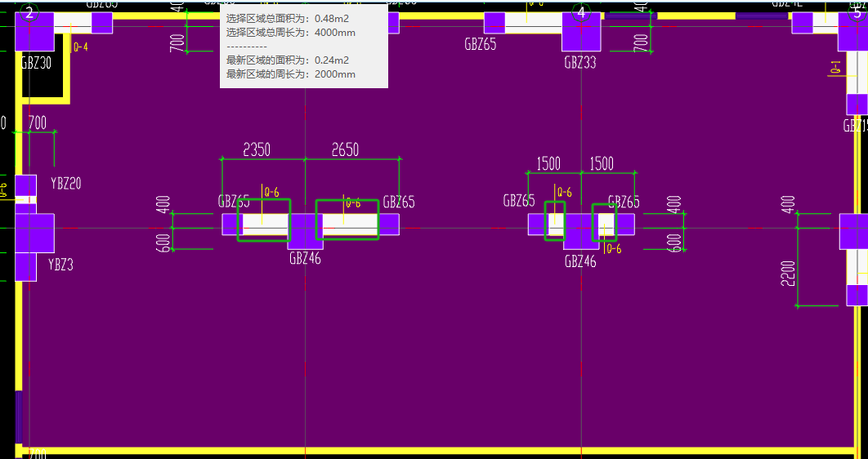Screen dimensions: 868x459
Task: Select GBZ46 label beneath the 2350/2650 dimensions
Action: click(x=305, y=258)
